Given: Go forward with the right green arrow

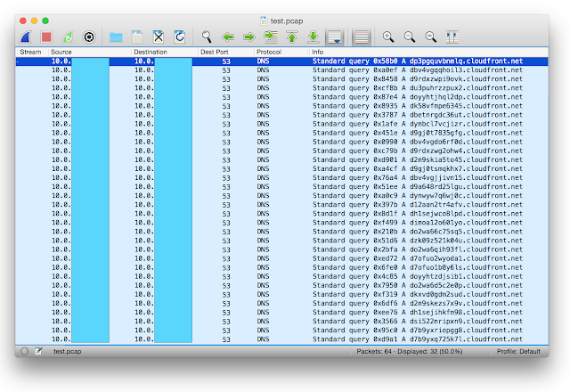Looking at the screenshot, I should tap(249, 37).
